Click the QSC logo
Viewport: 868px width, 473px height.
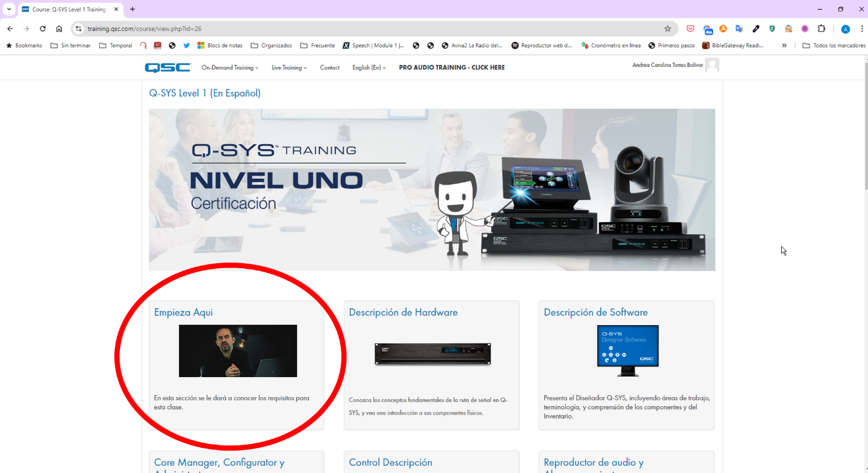168,68
